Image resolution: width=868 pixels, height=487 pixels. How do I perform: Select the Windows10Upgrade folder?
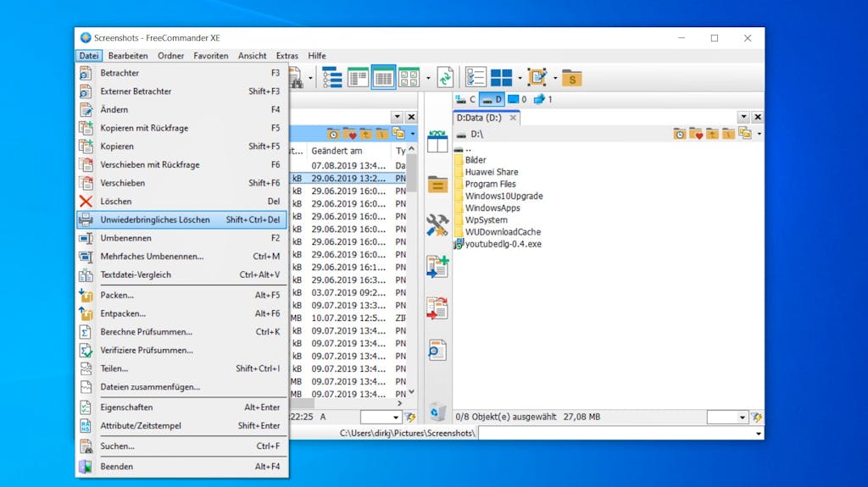(x=504, y=196)
